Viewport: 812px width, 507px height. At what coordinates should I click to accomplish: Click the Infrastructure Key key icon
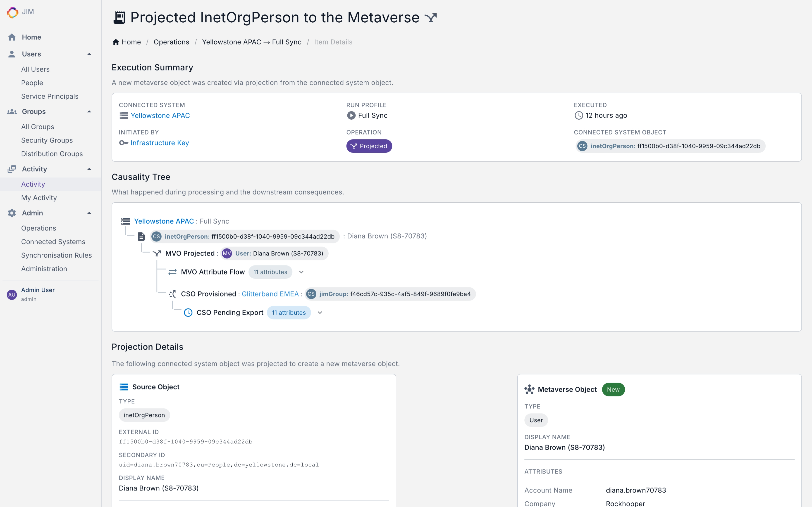(x=124, y=143)
